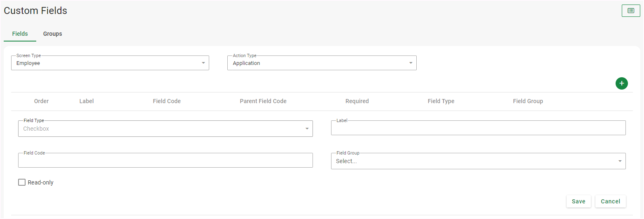Open the Field Type dropdown showing Checkbox

pos(165,129)
